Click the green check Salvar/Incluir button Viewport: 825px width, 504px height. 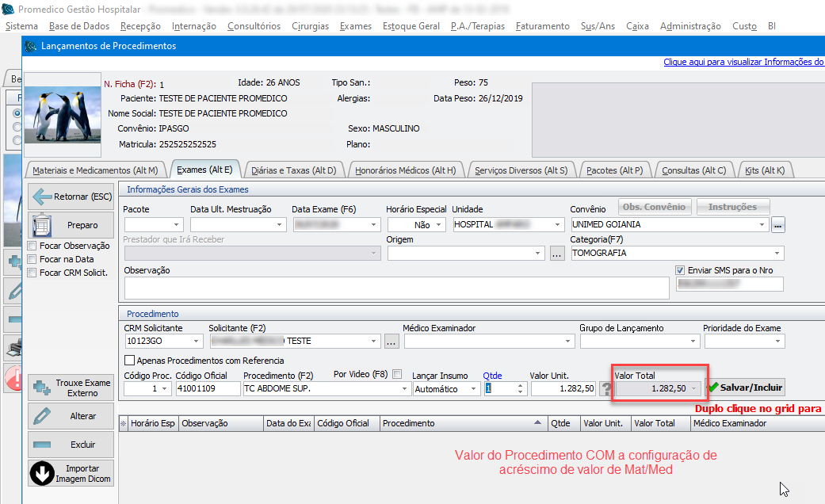click(746, 388)
